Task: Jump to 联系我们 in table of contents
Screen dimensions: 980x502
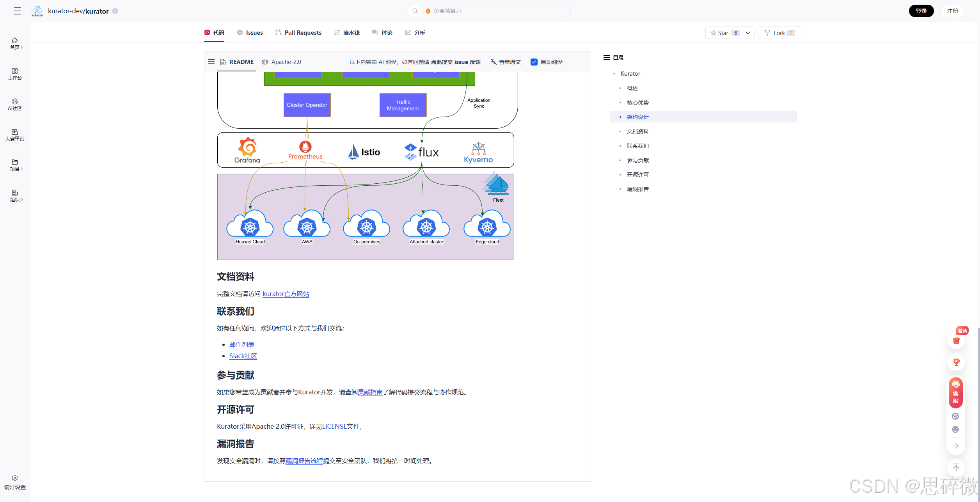Action: coord(637,146)
